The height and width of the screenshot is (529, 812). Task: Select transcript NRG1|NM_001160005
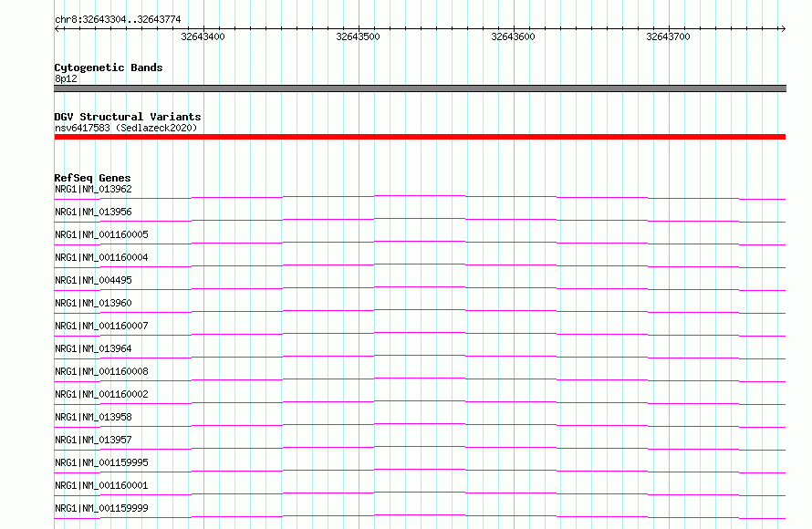pyautogui.click(x=101, y=234)
